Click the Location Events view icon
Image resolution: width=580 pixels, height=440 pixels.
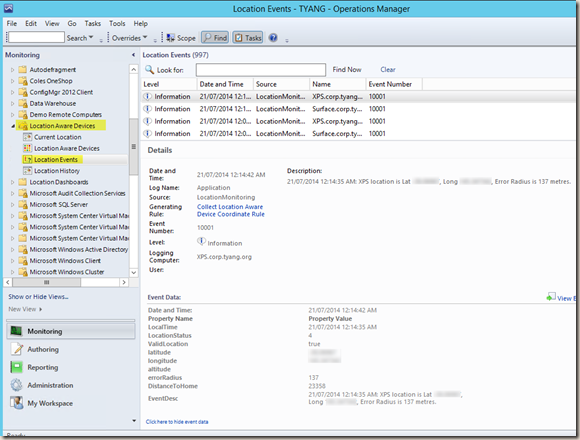(x=27, y=160)
